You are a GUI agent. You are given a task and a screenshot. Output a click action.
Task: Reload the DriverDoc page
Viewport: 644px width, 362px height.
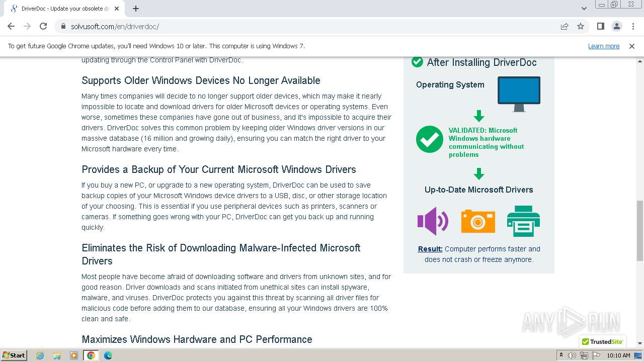coord(43,26)
